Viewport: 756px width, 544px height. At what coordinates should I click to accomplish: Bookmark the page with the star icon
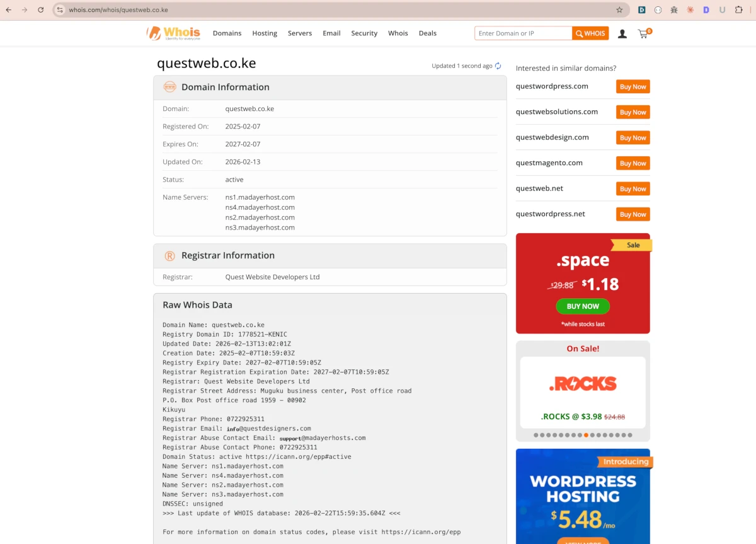(619, 9)
